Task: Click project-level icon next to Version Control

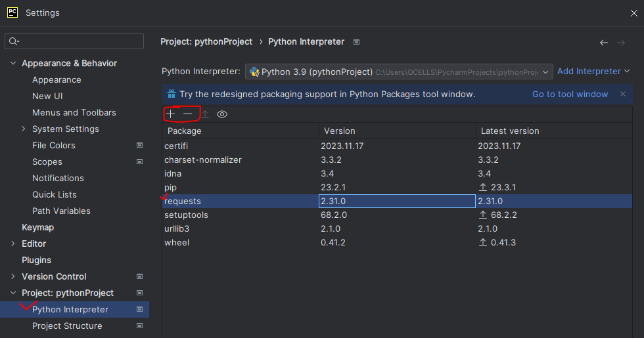Action: pos(139,276)
